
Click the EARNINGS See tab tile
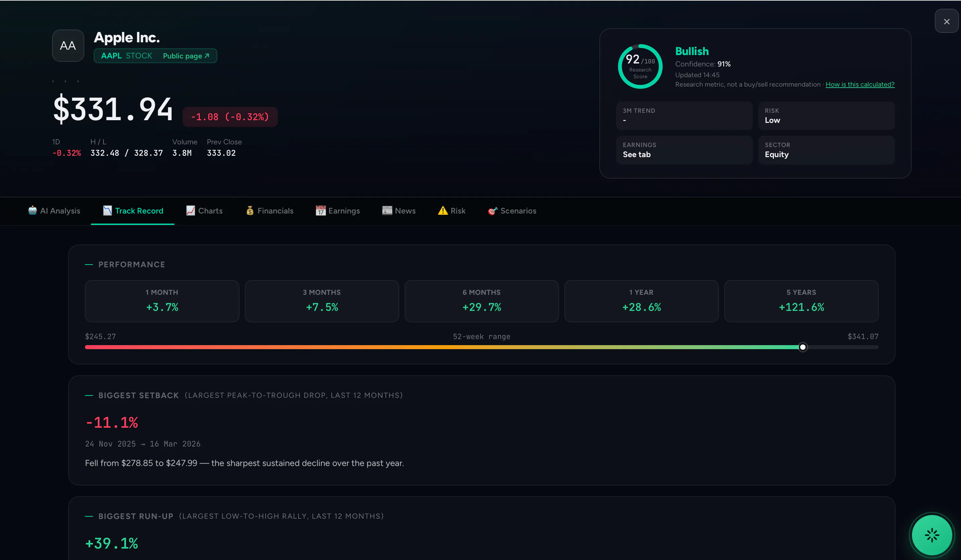684,150
